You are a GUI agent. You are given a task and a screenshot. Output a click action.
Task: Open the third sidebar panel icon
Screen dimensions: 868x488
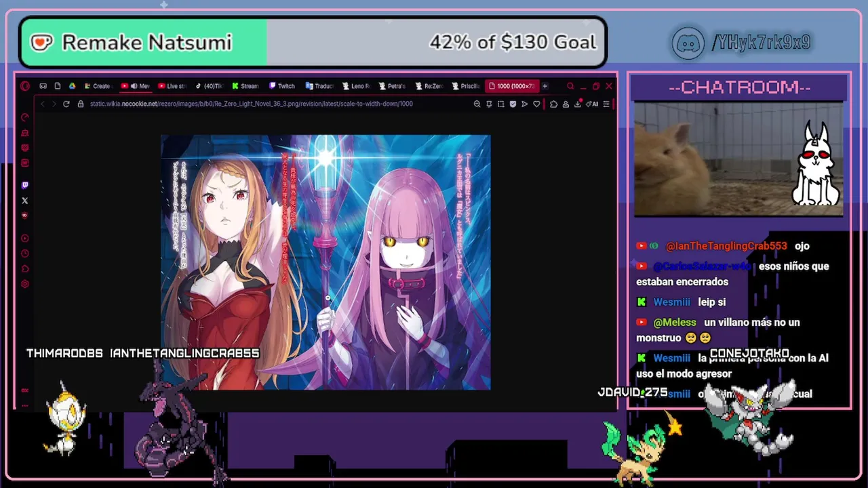(x=25, y=148)
